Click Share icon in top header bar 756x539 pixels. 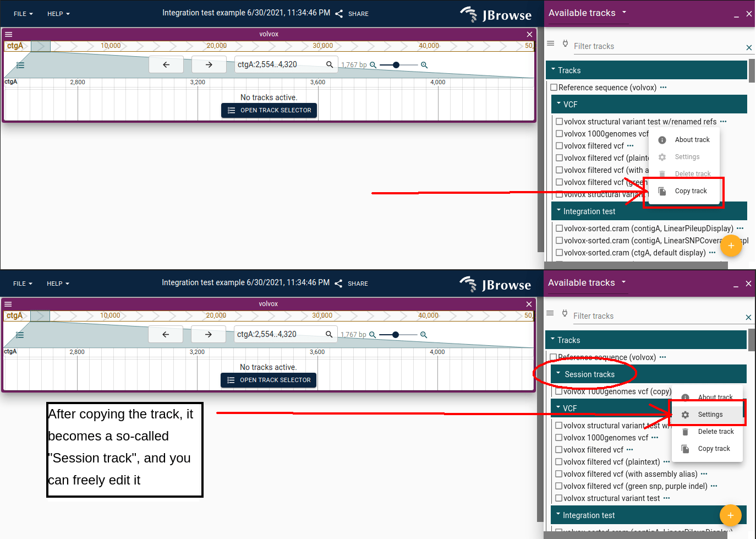tap(339, 14)
